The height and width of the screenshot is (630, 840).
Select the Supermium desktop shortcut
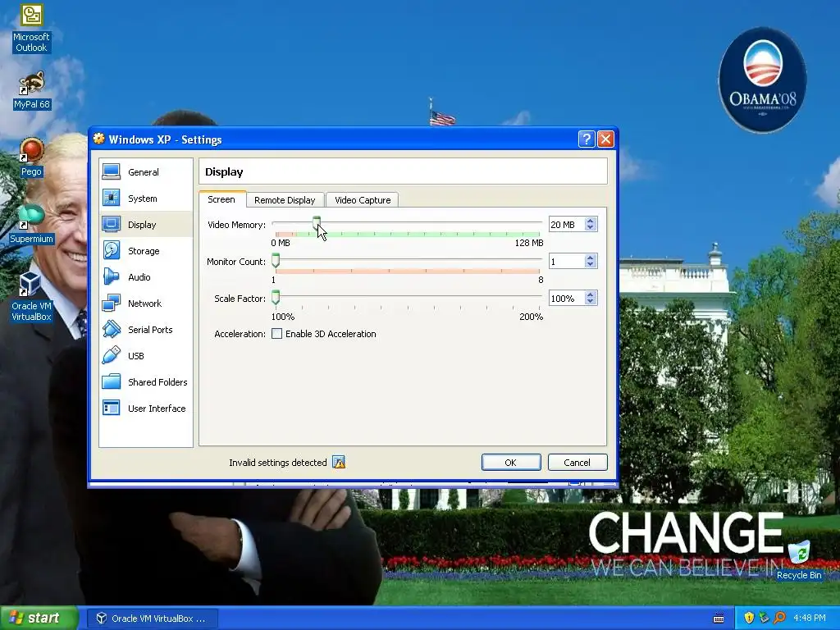click(x=31, y=225)
